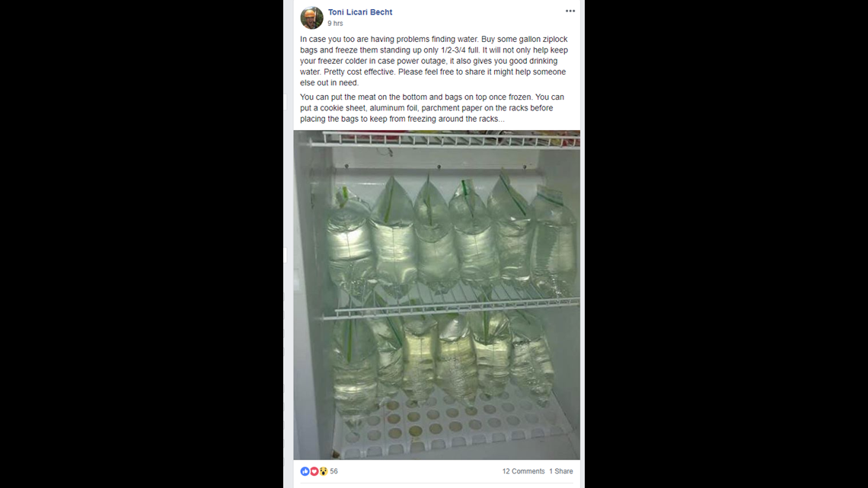Open the 1 Share link

pyautogui.click(x=560, y=471)
